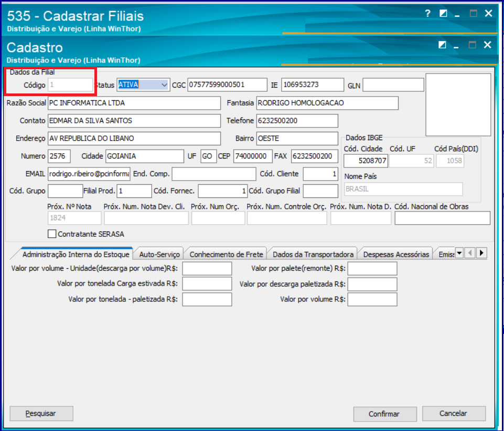504x431 pixels.
Task: Close the 535 Cadastrar Filiais window
Action: tap(488, 14)
